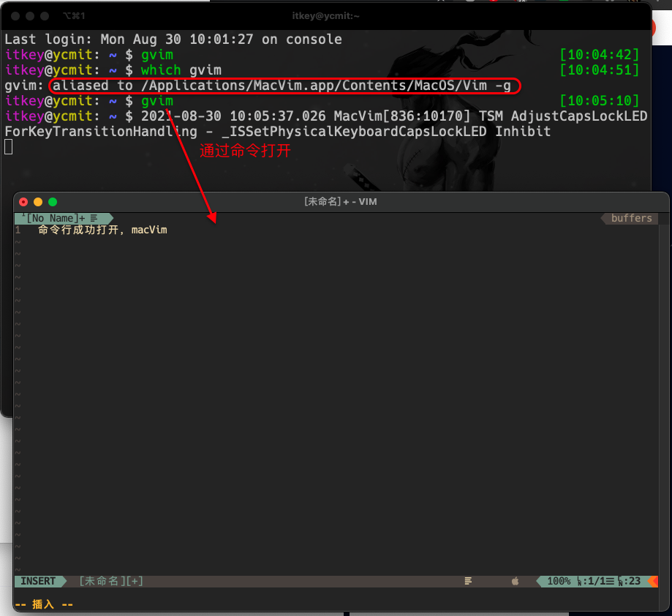Click the [未命名][+] filename in statusline

point(111,582)
